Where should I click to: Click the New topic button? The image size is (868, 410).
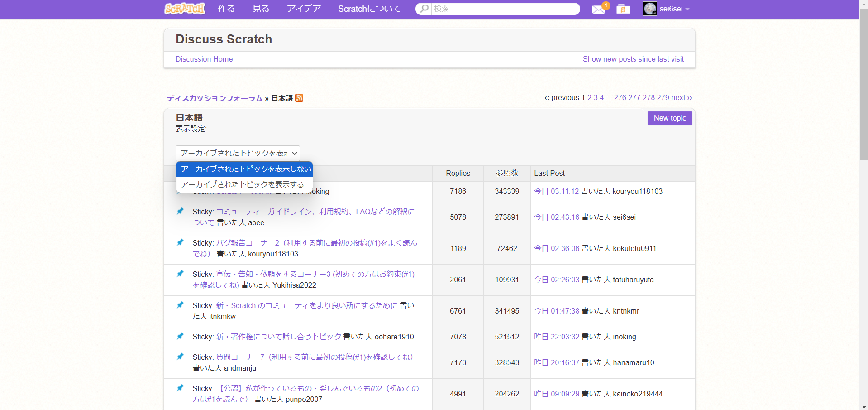click(669, 118)
